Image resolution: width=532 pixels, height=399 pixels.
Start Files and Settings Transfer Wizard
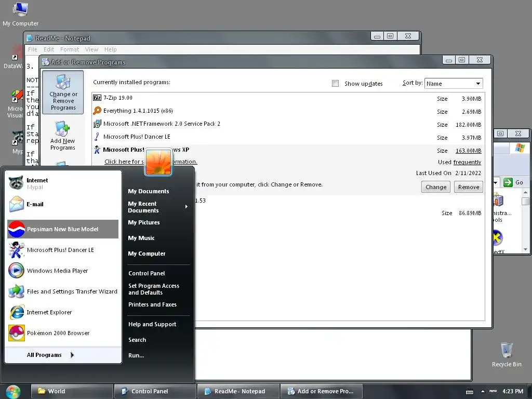pyautogui.click(x=63, y=291)
